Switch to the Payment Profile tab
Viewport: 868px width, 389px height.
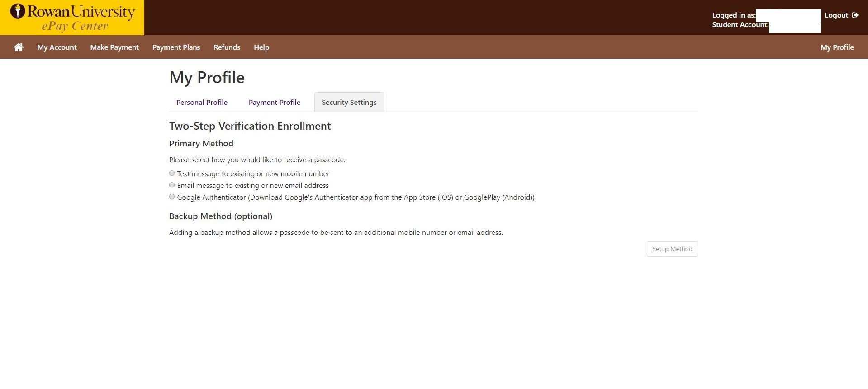tap(274, 103)
